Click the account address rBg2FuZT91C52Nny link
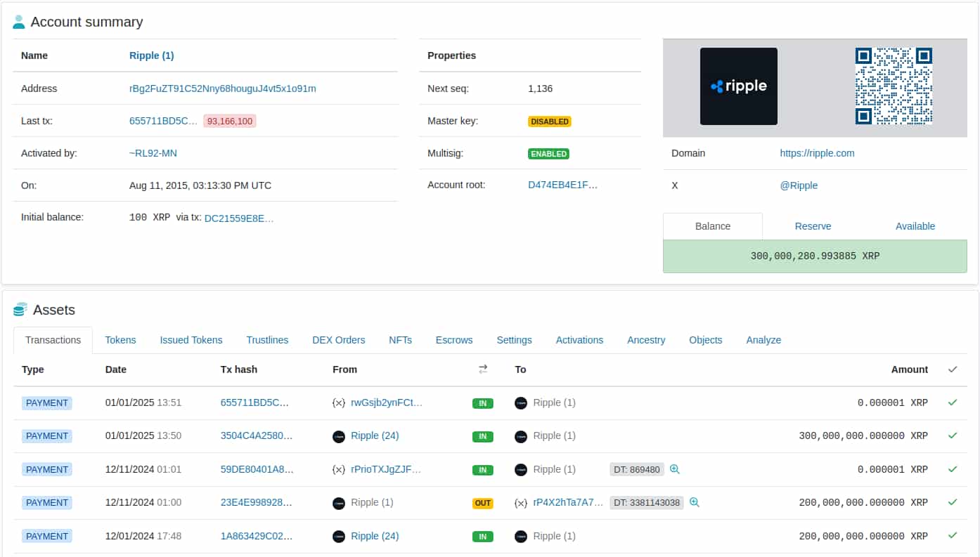The height and width of the screenshot is (557, 980). [221, 89]
